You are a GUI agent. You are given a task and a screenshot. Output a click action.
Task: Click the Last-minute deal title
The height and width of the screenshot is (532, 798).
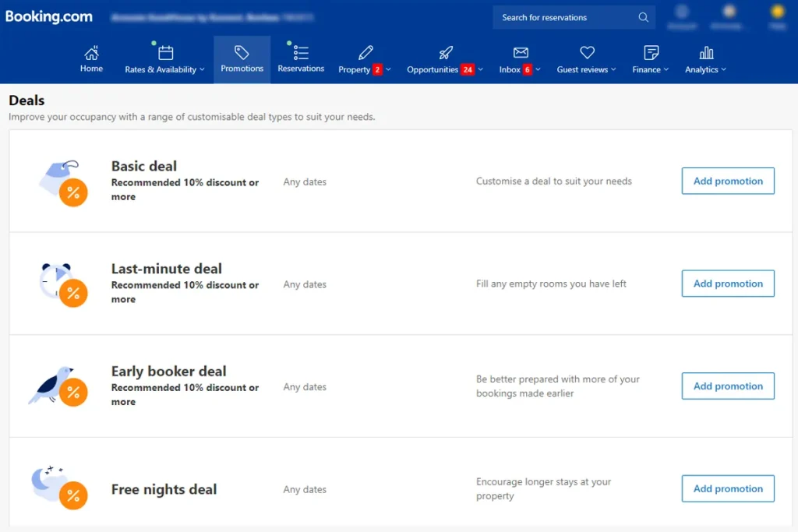pyautogui.click(x=167, y=269)
